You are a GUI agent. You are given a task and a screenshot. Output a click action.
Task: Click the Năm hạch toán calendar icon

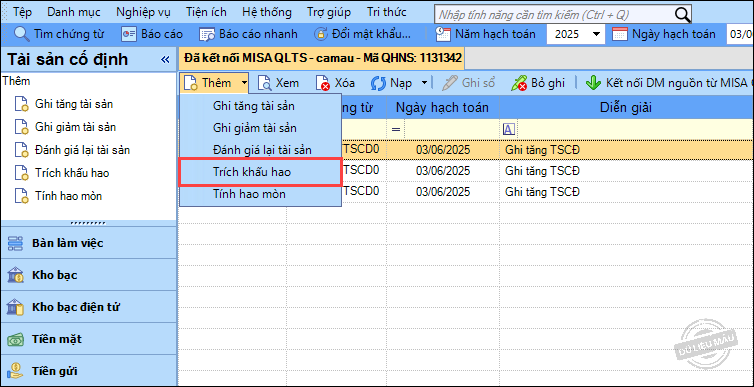click(443, 34)
